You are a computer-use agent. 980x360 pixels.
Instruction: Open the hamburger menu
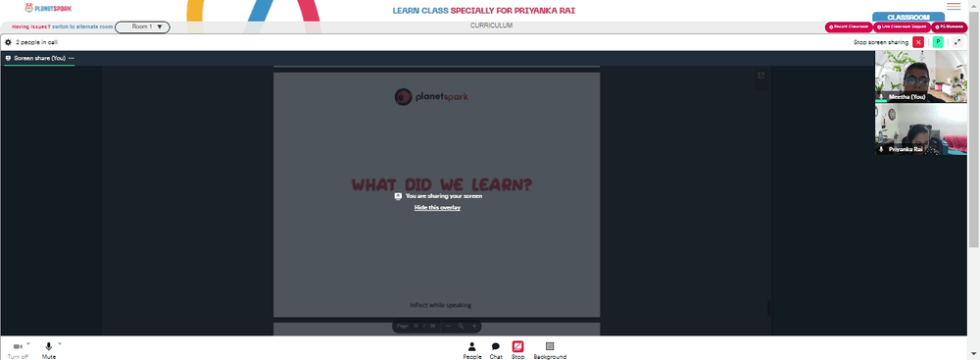(x=954, y=6)
